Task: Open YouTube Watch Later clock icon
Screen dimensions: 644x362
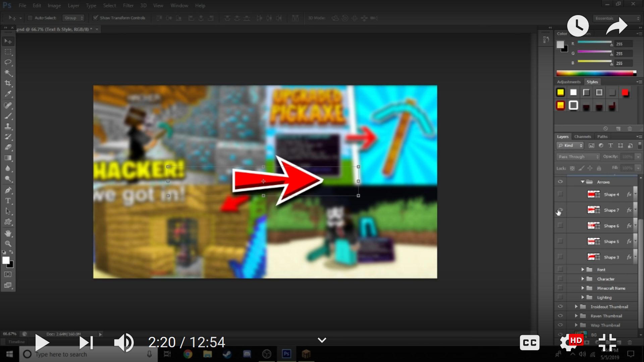Action: click(578, 25)
